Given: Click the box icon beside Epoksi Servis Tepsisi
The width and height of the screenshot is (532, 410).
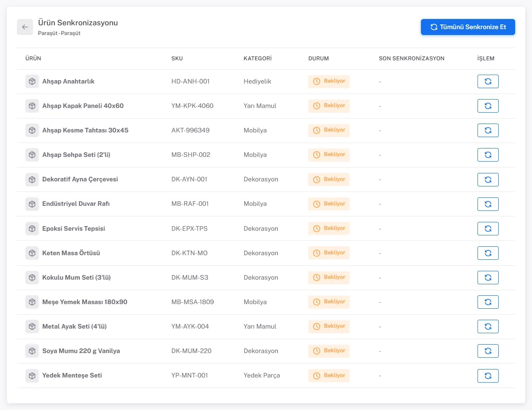Looking at the screenshot, I should click(x=32, y=229).
